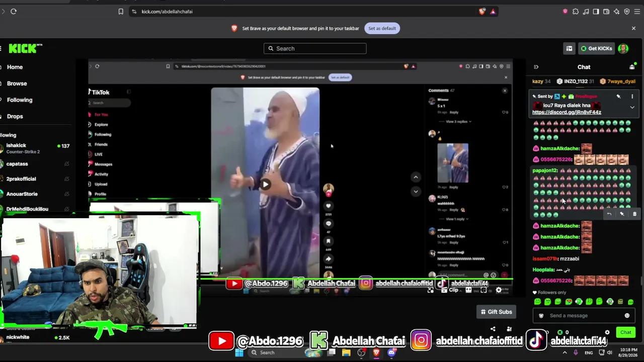The width and height of the screenshot is (644, 362).
Task: Expand the pinned message chevron
Action: [632, 107]
